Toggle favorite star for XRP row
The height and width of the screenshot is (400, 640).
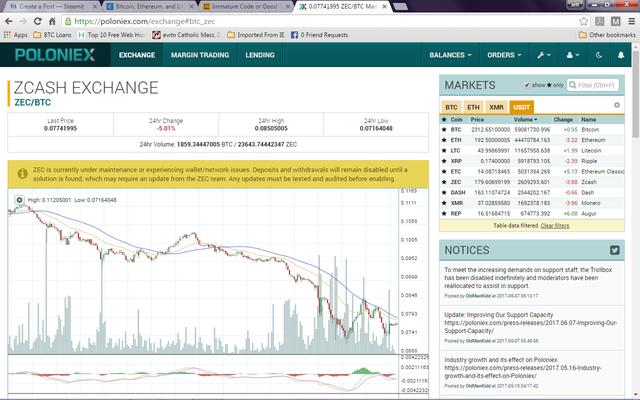click(x=444, y=161)
